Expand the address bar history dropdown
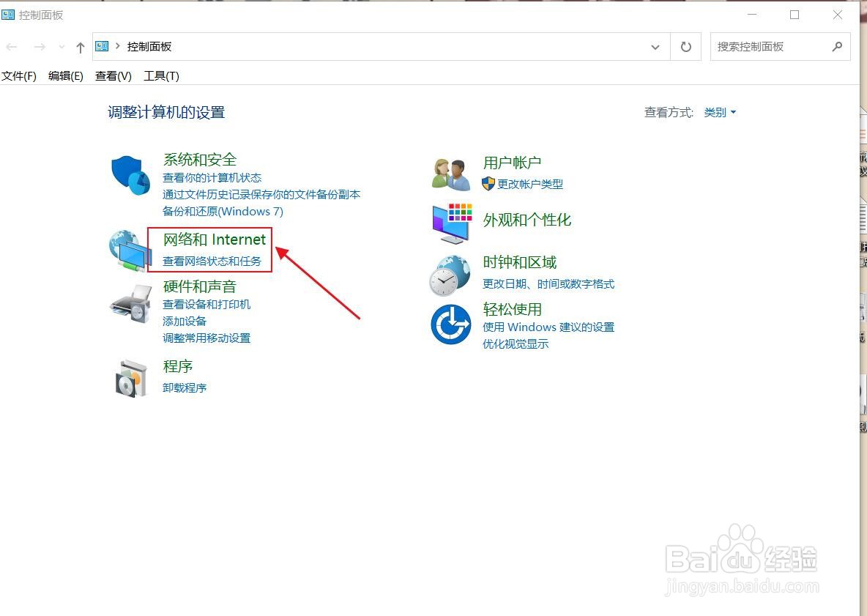 [x=655, y=46]
